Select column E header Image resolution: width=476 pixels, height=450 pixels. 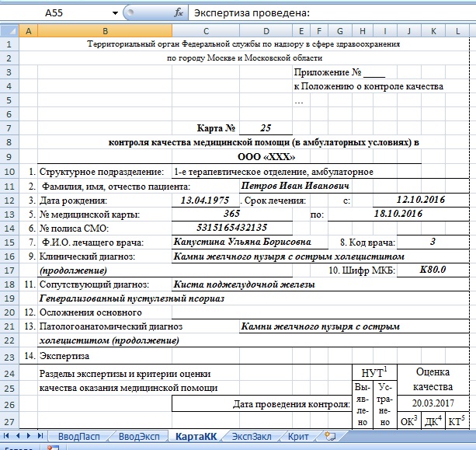click(301, 31)
